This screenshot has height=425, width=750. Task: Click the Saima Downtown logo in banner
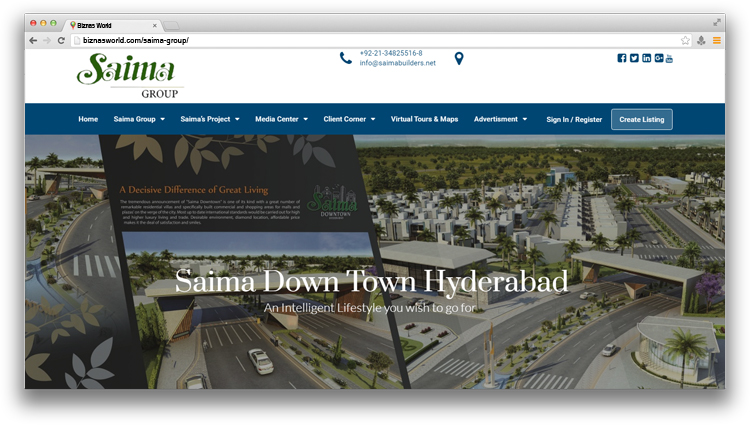click(332, 201)
